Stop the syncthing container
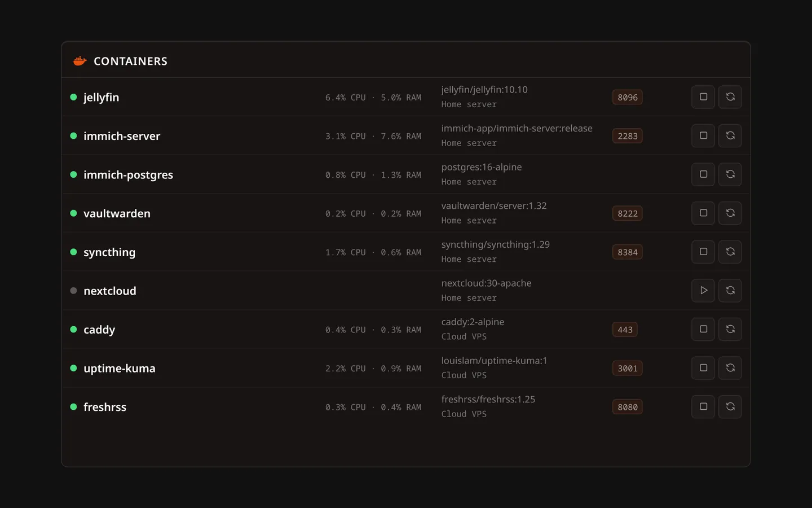 (x=703, y=252)
